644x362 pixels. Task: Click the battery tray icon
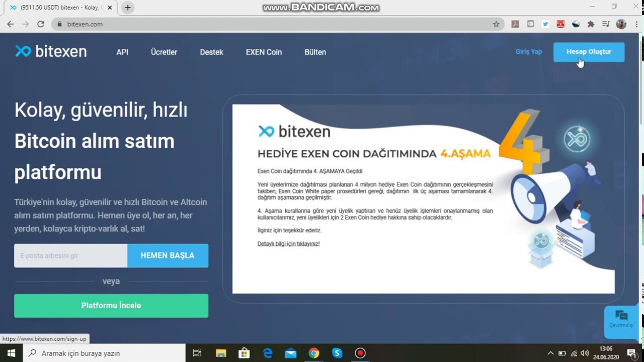pyautogui.click(x=562, y=353)
